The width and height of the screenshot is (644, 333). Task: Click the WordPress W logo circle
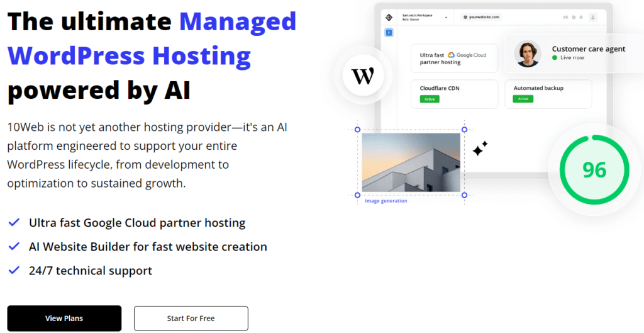pyautogui.click(x=363, y=76)
